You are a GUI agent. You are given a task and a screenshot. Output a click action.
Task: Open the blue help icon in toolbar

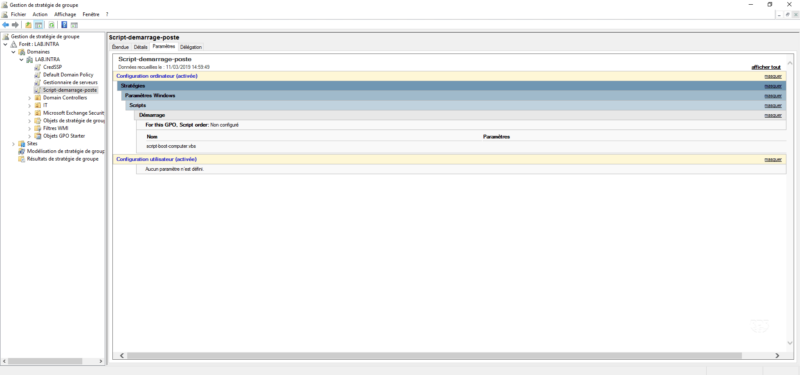click(64, 24)
